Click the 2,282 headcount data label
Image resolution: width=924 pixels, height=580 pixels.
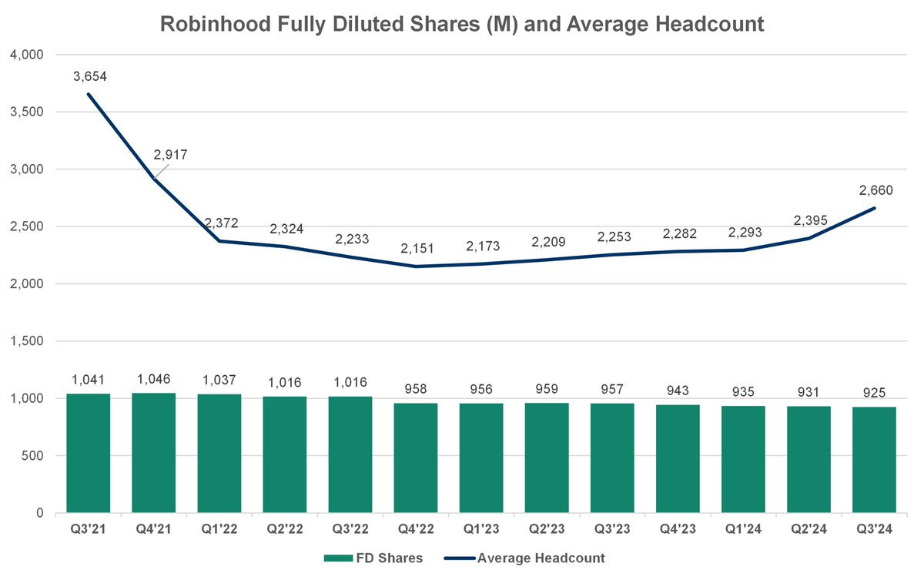coord(678,234)
